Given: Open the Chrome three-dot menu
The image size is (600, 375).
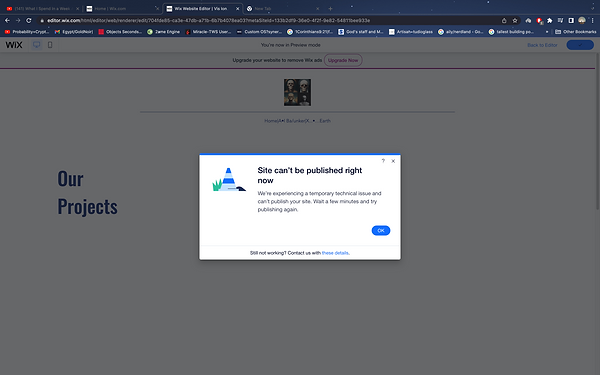Looking at the screenshot, I should (593, 21).
